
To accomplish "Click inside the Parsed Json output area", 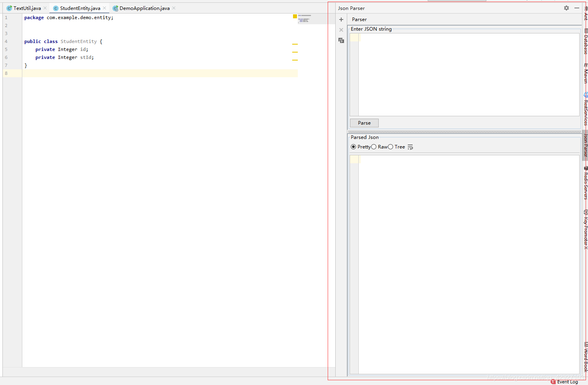I will point(464,264).
